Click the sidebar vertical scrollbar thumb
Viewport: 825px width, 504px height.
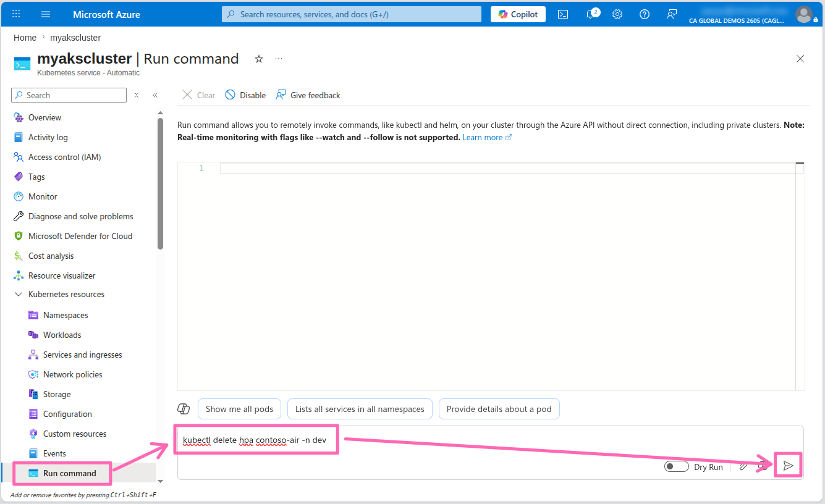pyautogui.click(x=161, y=183)
